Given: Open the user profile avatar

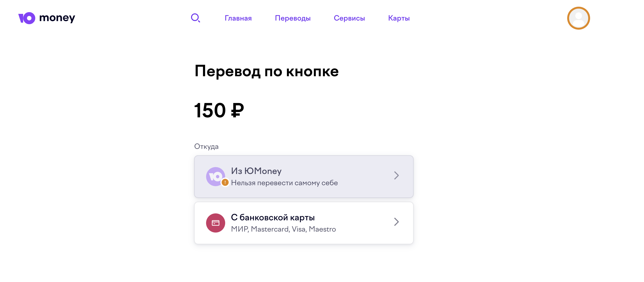Looking at the screenshot, I should 578,18.
